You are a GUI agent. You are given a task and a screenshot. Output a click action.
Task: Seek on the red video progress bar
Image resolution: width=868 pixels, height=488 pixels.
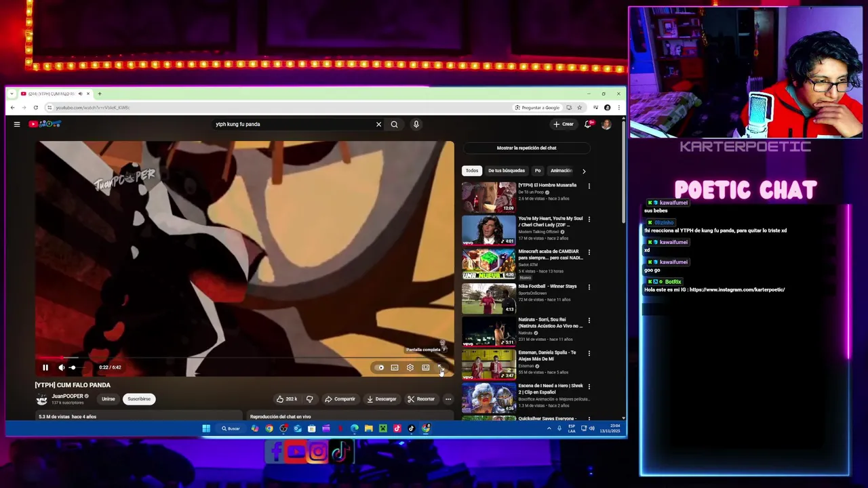[x=245, y=358]
